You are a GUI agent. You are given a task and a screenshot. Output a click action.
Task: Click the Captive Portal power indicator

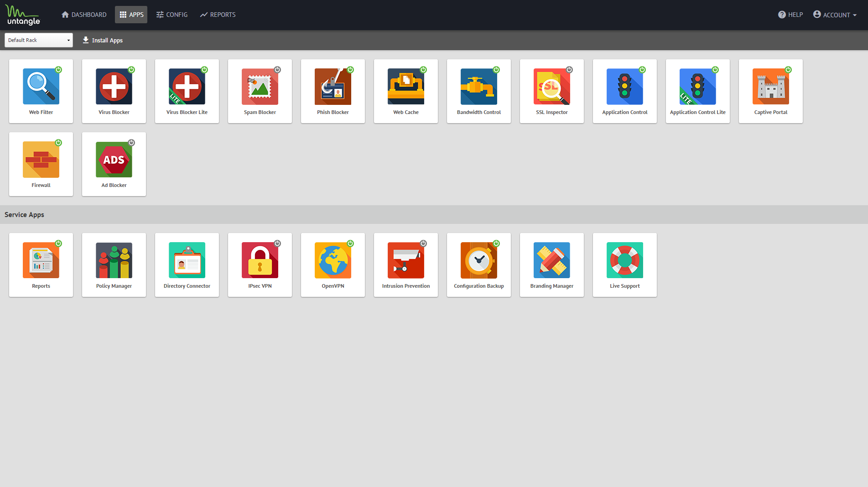click(788, 70)
